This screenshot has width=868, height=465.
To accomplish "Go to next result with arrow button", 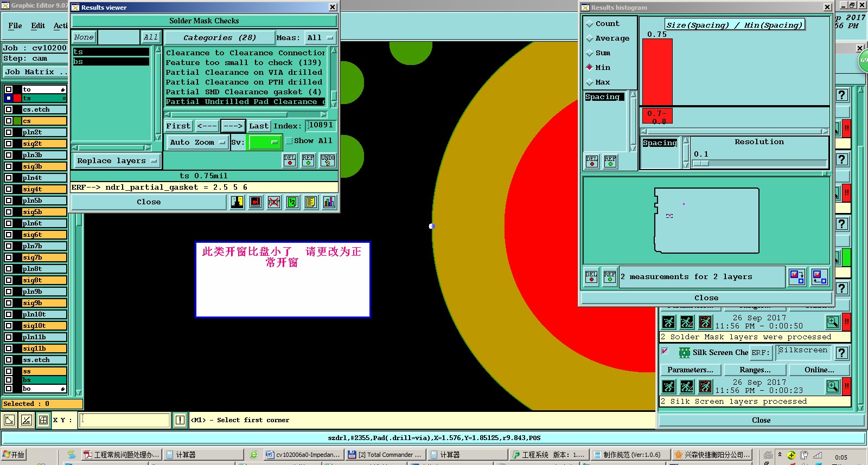I will pyautogui.click(x=233, y=126).
